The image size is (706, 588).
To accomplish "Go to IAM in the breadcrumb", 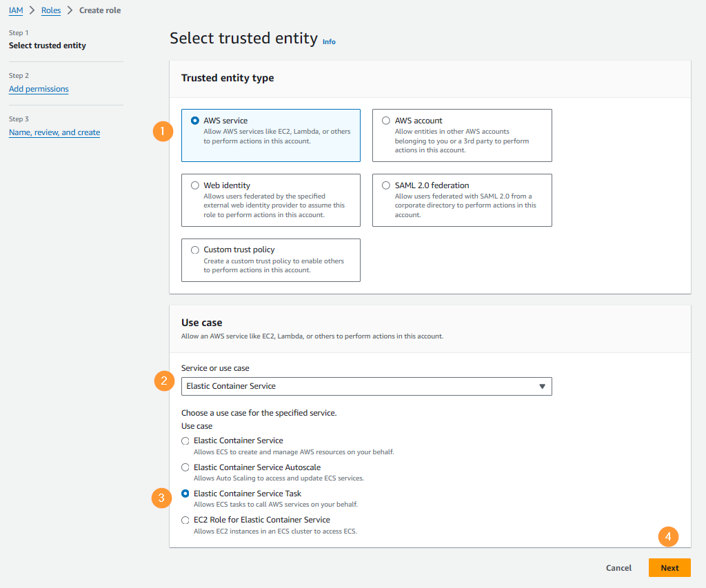I will click(x=16, y=10).
